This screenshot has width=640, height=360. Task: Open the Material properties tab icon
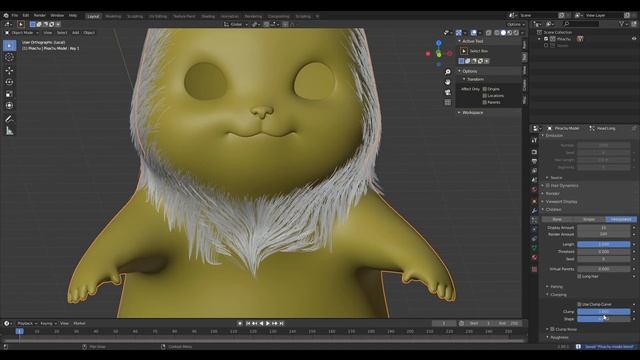point(534,258)
